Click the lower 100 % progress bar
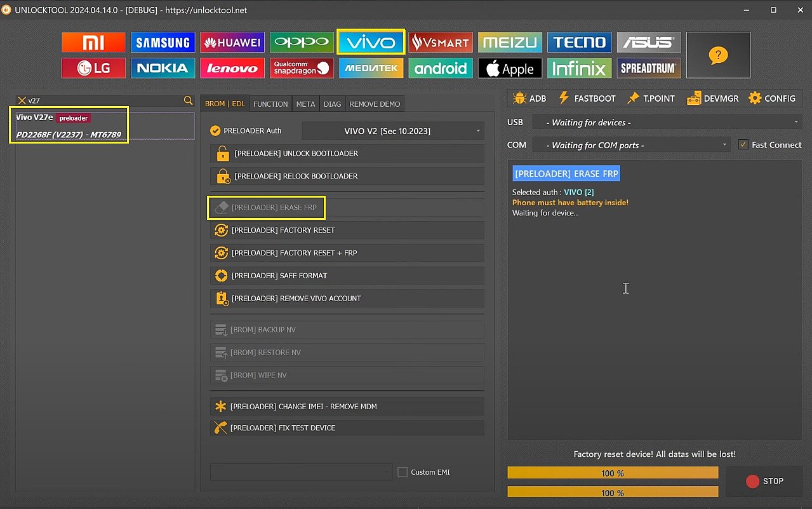Viewport: 812px width, 509px height. pyautogui.click(x=613, y=492)
